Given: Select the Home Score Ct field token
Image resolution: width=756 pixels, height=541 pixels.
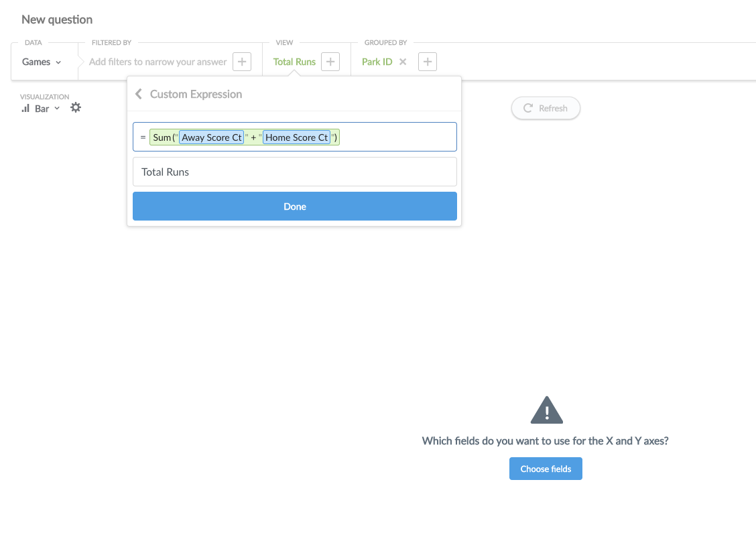Looking at the screenshot, I should click(296, 137).
